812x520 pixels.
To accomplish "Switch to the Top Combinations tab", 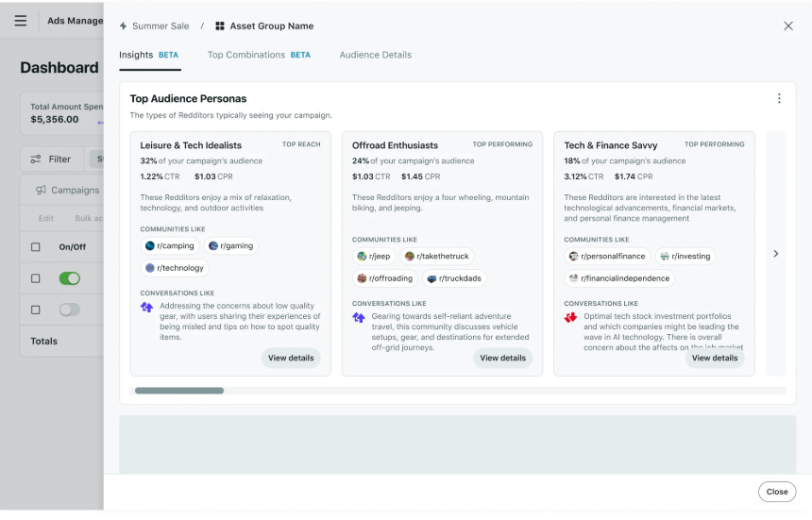I will (x=259, y=55).
